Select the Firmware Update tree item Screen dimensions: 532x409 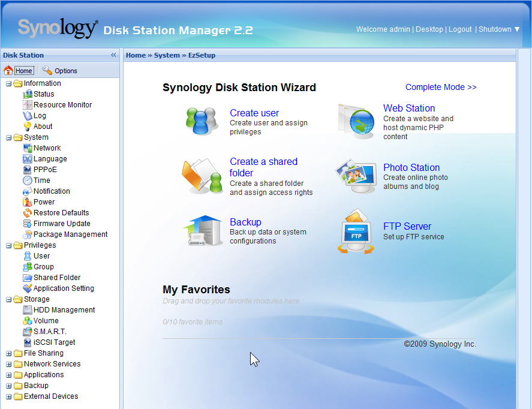click(62, 224)
